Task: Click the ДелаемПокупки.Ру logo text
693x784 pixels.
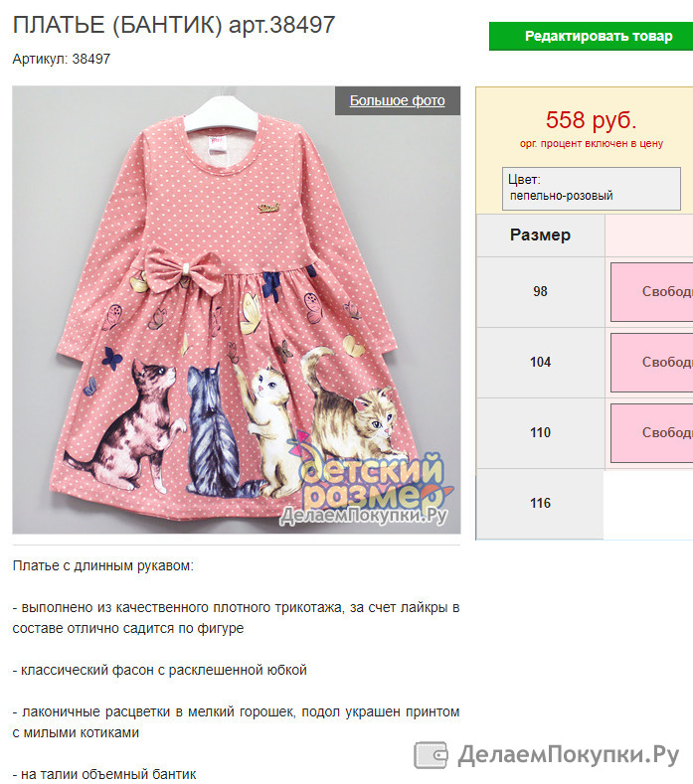Action: tap(569, 755)
